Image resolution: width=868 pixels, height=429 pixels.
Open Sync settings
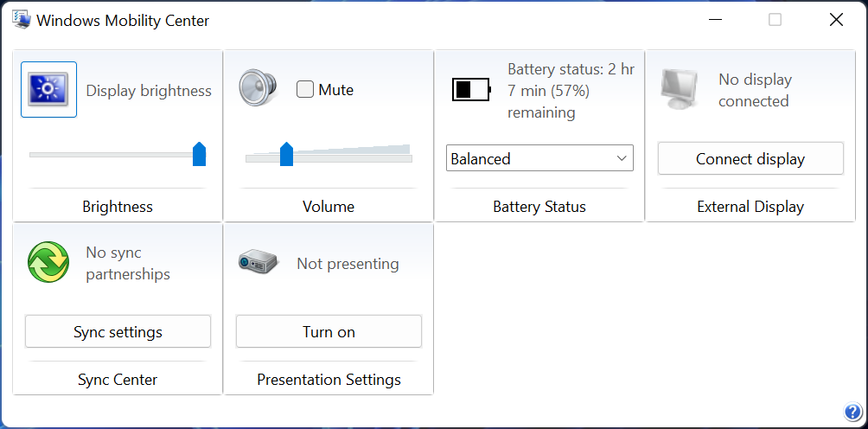coord(118,331)
